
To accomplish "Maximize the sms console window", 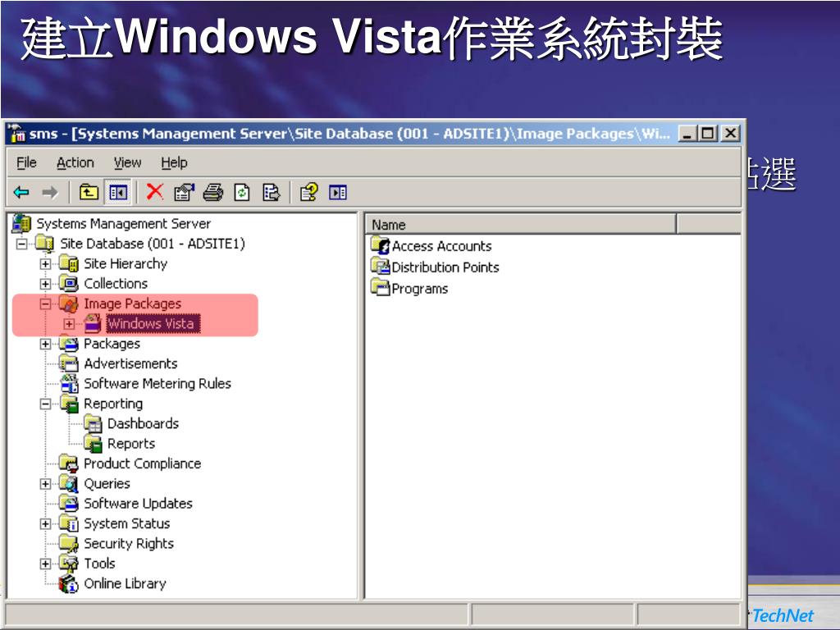I will click(708, 133).
